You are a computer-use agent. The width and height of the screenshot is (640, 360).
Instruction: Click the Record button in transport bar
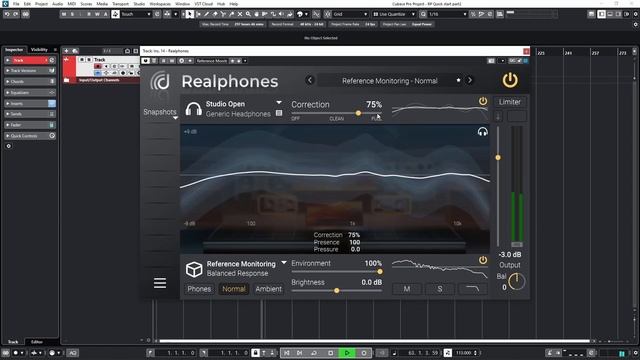(364, 353)
